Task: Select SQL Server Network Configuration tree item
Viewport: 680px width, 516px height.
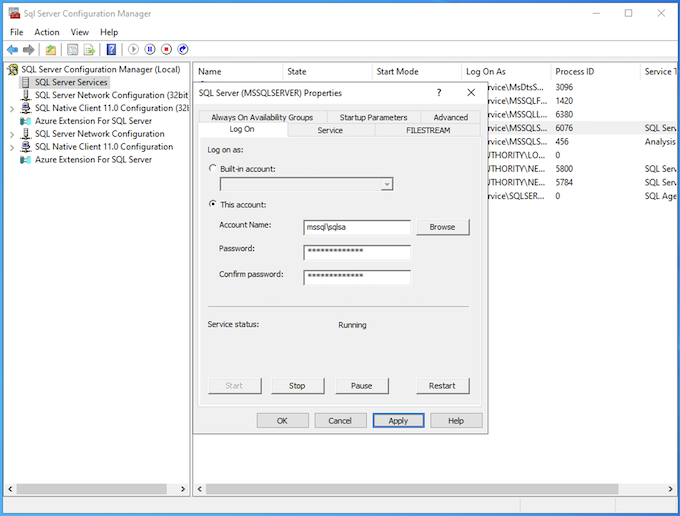Action: click(x=100, y=134)
